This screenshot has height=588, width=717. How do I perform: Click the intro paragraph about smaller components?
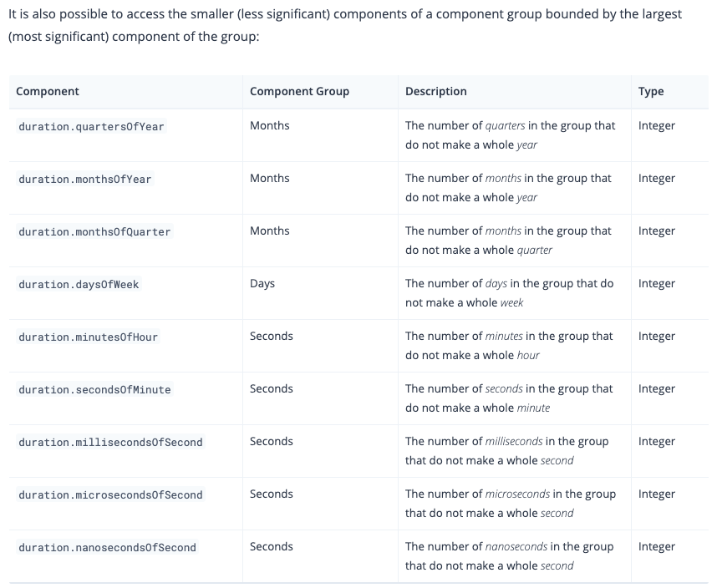coord(345,25)
